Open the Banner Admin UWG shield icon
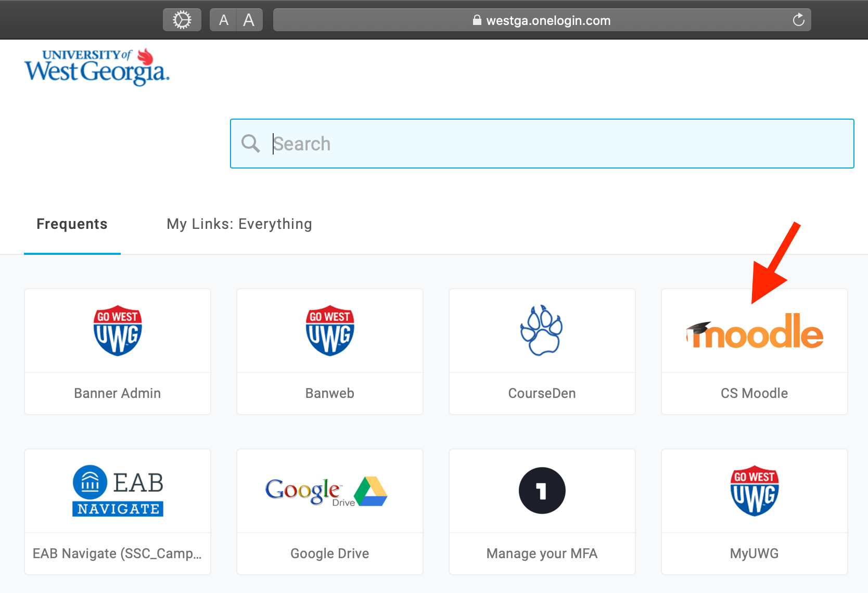Viewport: 868px width, 593px height. [x=118, y=331]
